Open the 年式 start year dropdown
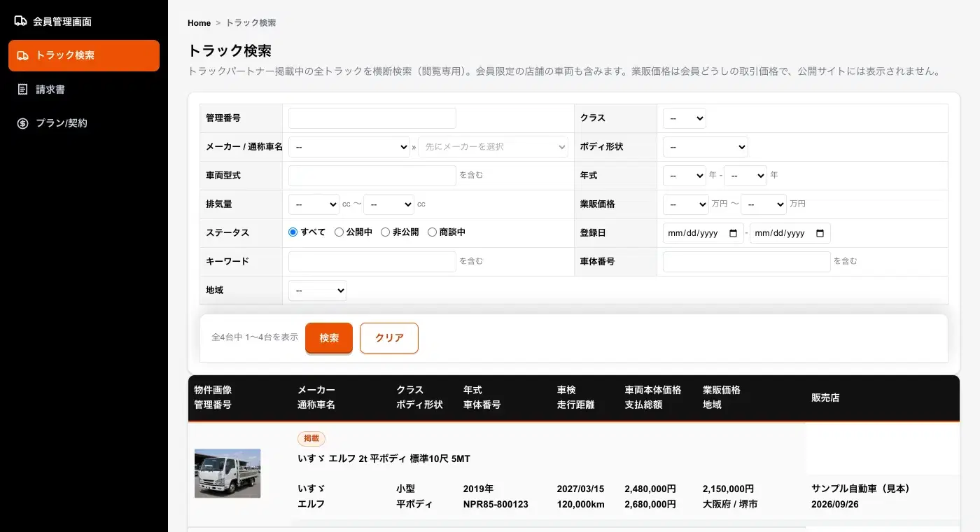 click(x=685, y=175)
